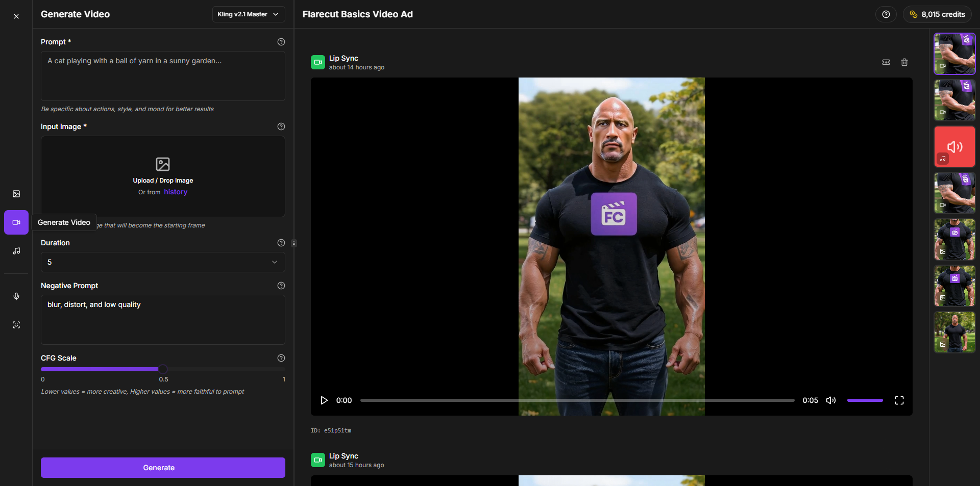The image size is (980, 486).
Task: Open the face scan lip sync tool
Action: pyautogui.click(x=16, y=325)
